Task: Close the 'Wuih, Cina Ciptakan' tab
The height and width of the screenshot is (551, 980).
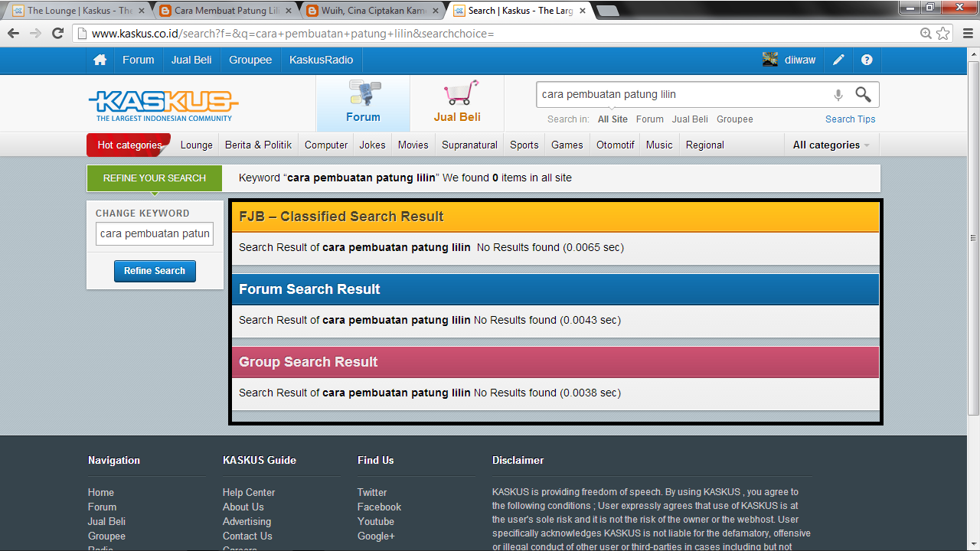Action: click(434, 11)
